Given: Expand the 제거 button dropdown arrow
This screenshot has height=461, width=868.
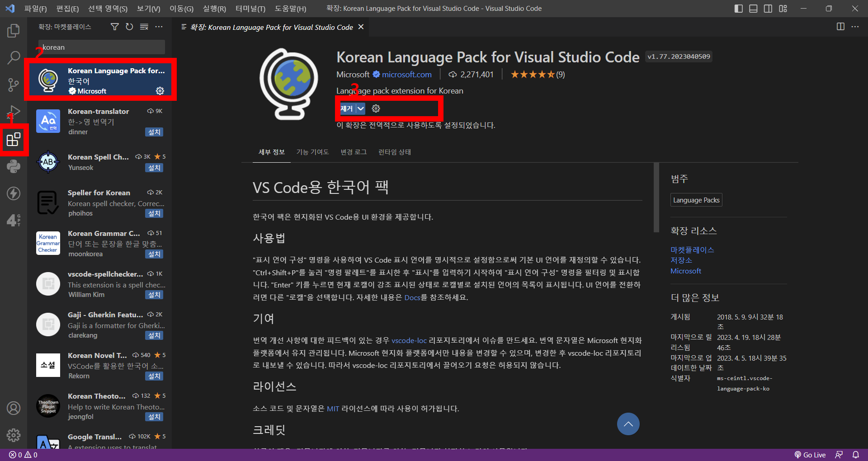Looking at the screenshot, I should (x=360, y=108).
